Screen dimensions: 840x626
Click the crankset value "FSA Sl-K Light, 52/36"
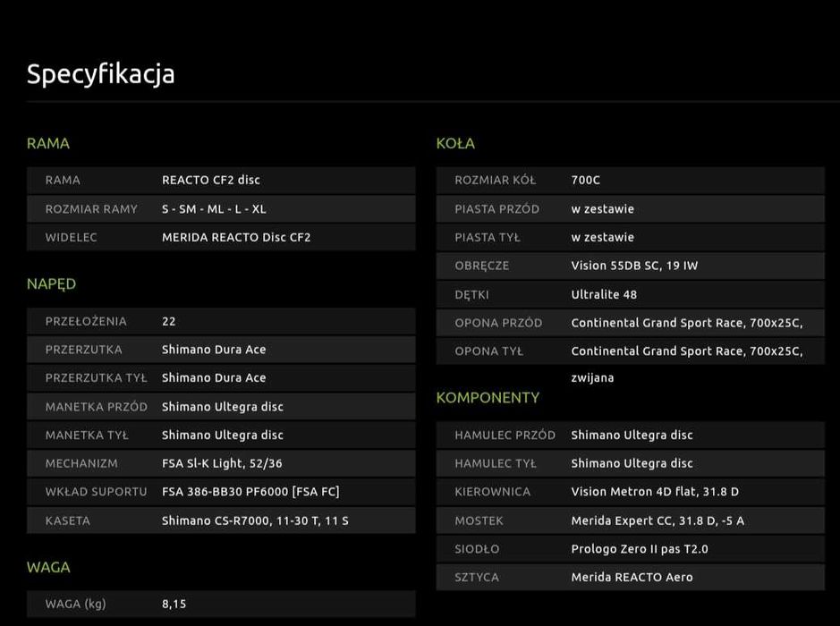pyautogui.click(x=222, y=463)
